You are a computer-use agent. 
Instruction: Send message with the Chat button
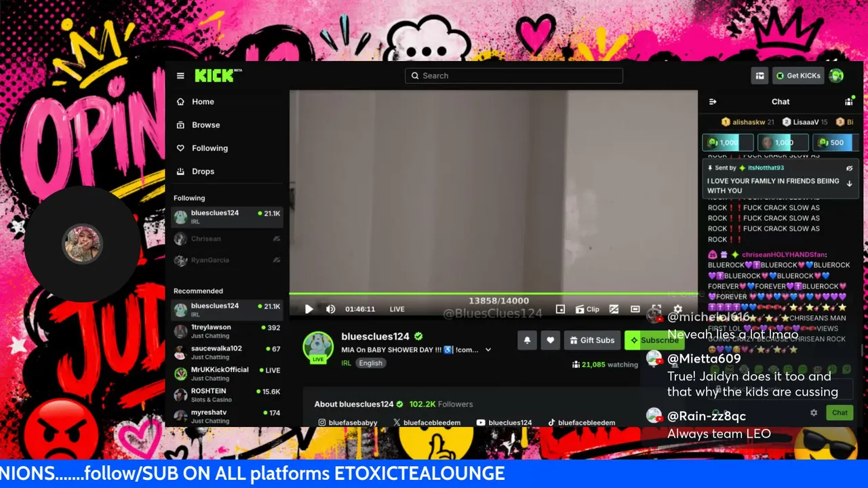click(840, 412)
